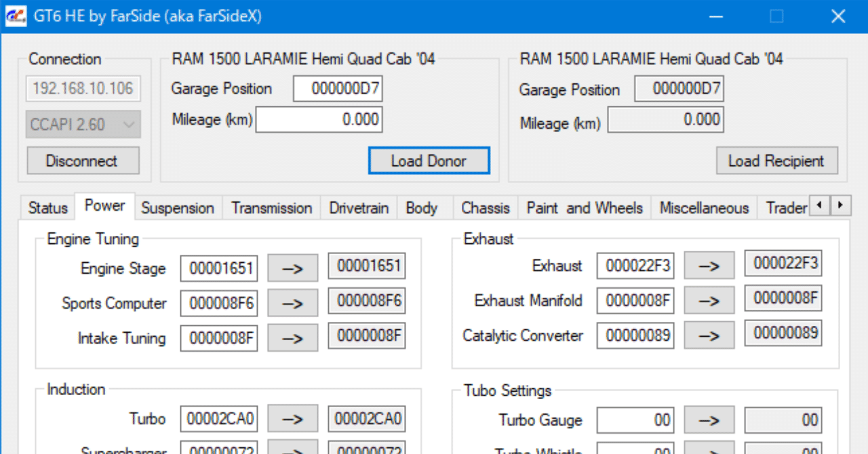Viewport: 868px width, 454px height.
Task: Copy Turbo value with arrow button
Action: click(x=292, y=419)
